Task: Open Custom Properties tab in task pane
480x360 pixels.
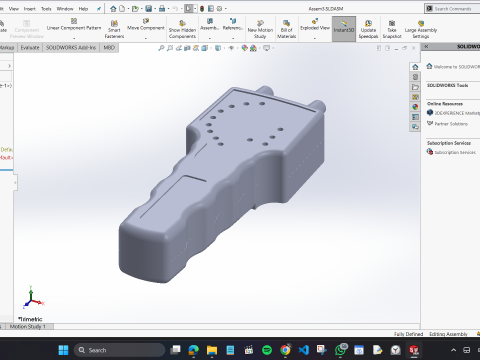Action: pyautogui.click(x=415, y=117)
